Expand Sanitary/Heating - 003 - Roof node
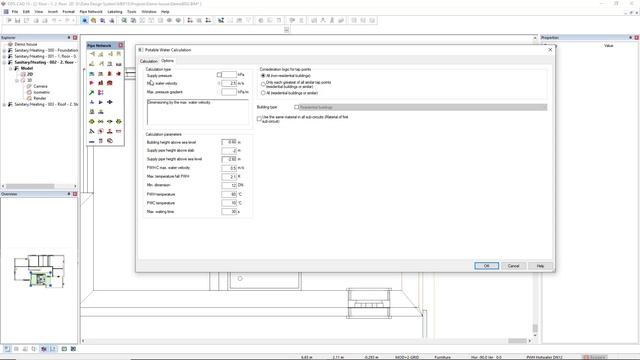The image size is (640, 360). pyautogui.click(x=4, y=104)
